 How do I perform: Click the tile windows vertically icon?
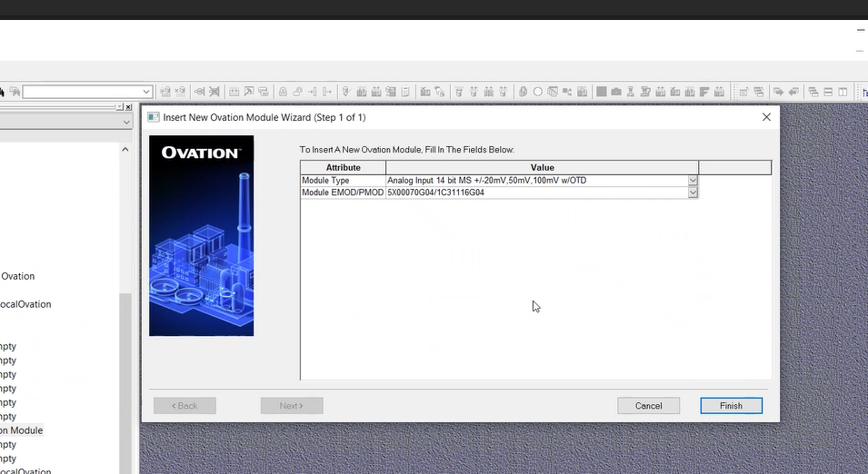[x=843, y=92]
